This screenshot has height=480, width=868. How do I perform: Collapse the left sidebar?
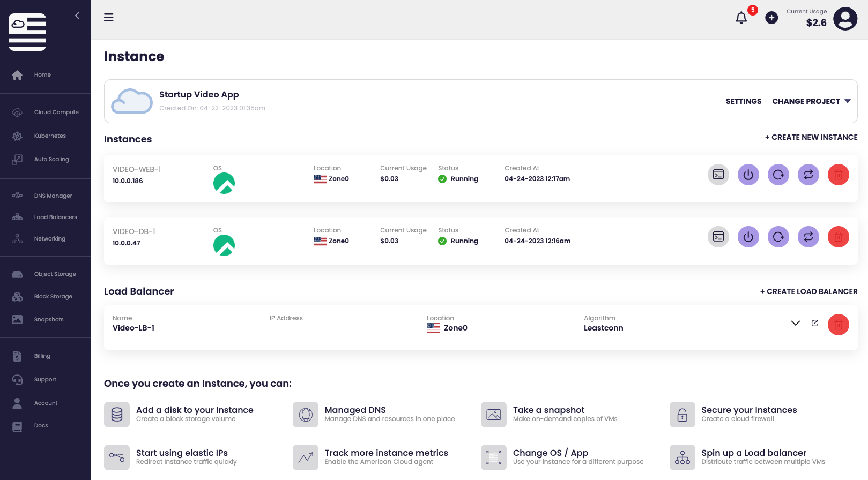click(x=77, y=16)
